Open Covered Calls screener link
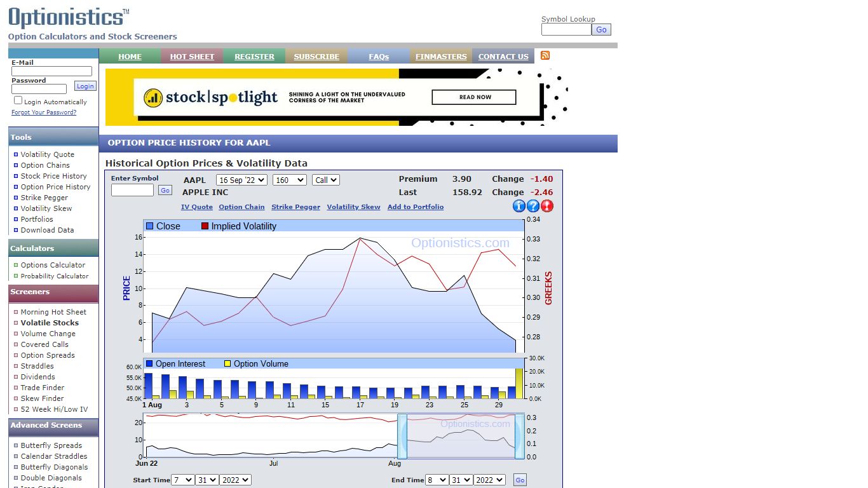This screenshot has height=488, width=868. point(44,344)
